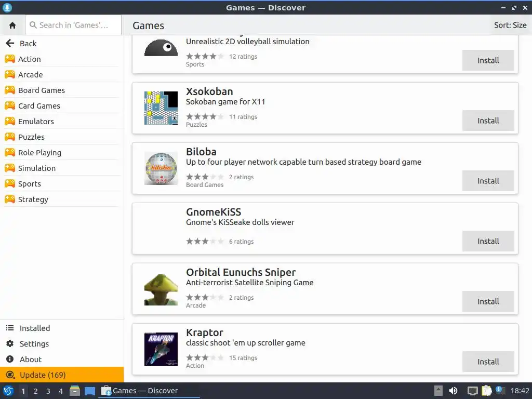532x399 pixels.
Task: Install Biloba
Action: pos(488,181)
